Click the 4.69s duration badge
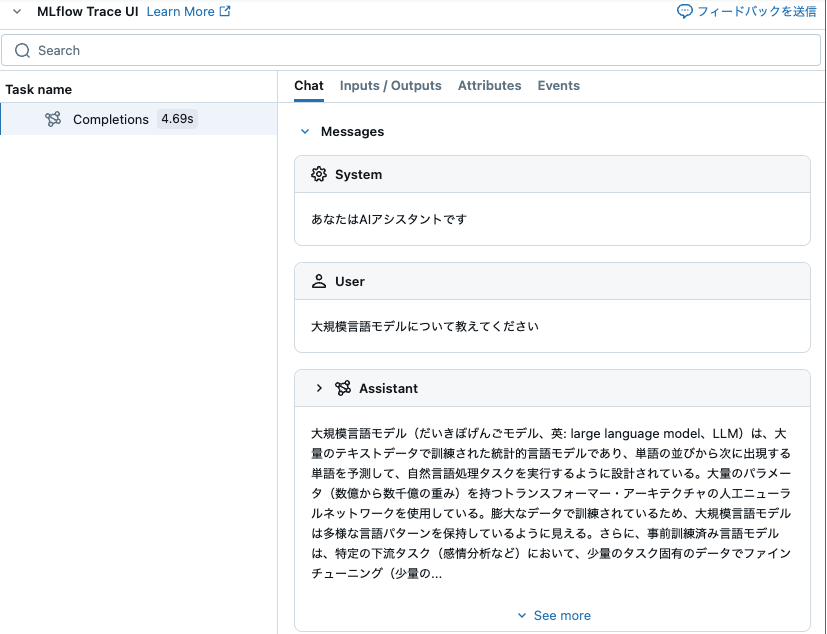The image size is (827, 634). click(x=177, y=118)
